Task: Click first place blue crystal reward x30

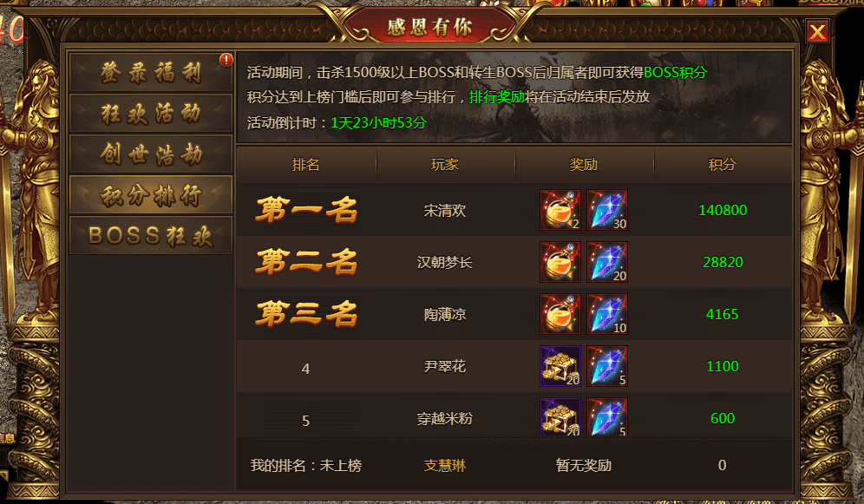Action: pos(607,210)
